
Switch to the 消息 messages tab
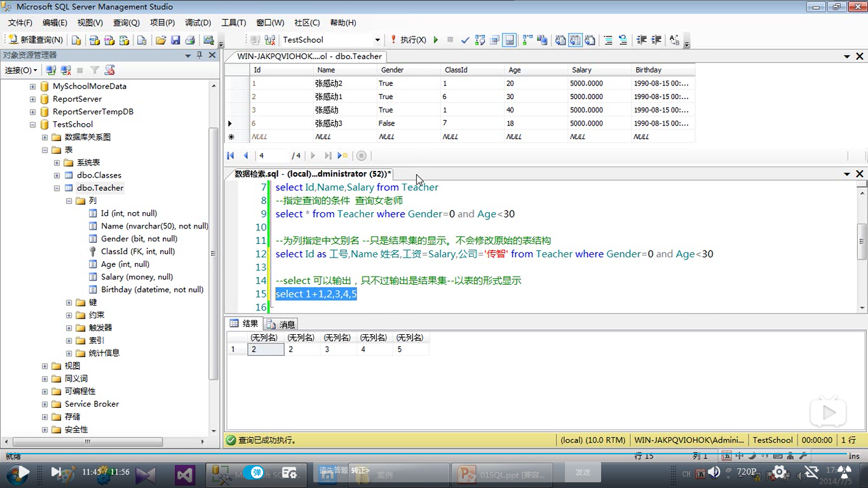[281, 324]
